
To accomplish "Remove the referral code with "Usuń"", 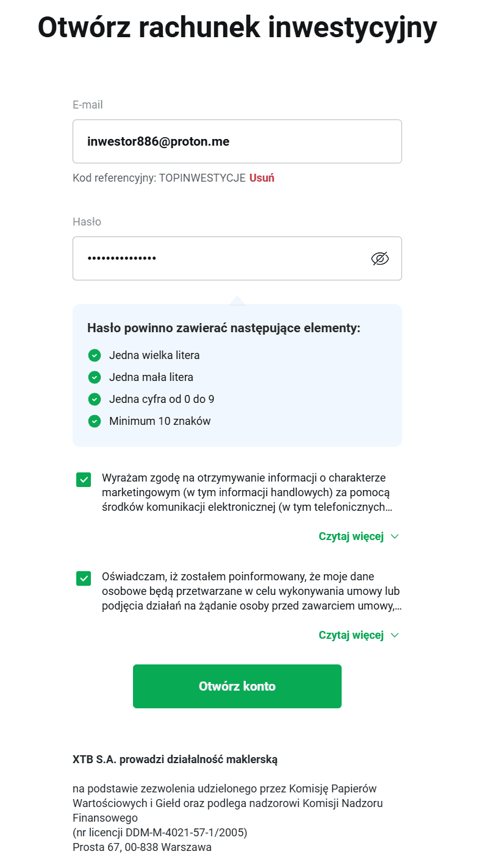I will click(x=262, y=179).
